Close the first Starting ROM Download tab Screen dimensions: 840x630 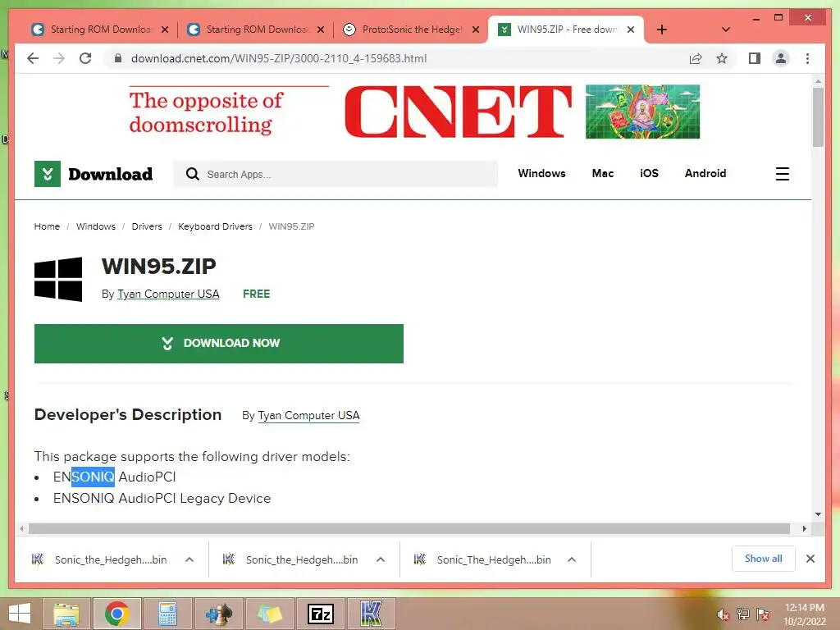pos(165,30)
